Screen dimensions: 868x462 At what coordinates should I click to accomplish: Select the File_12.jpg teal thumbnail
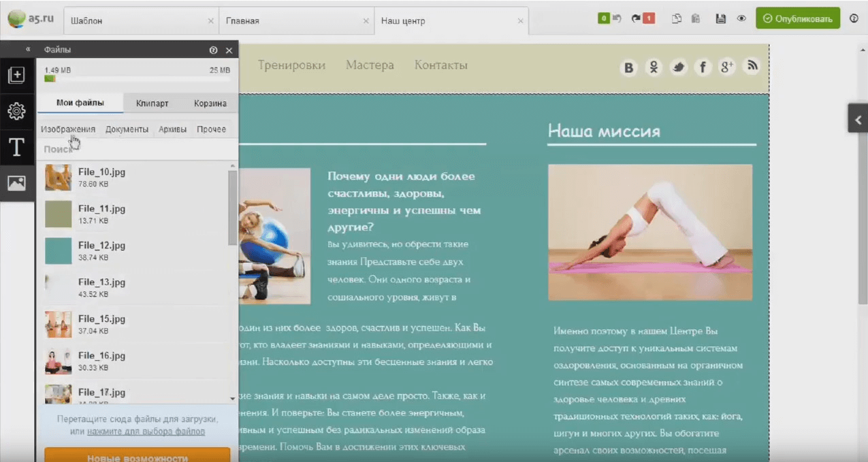click(58, 250)
